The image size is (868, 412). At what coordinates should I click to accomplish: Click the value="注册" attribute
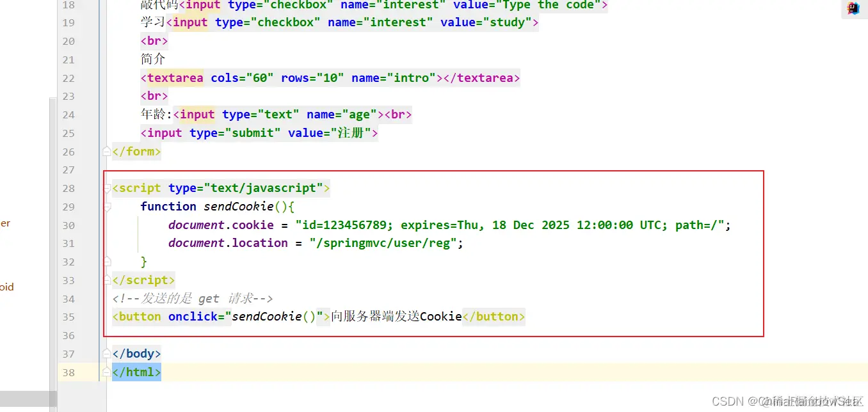coord(330,133)
